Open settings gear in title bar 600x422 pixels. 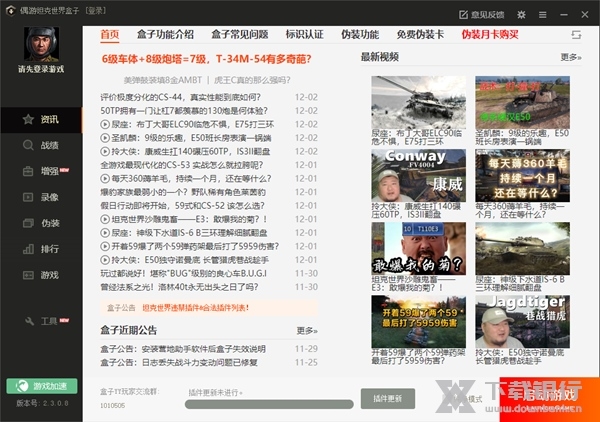[521, 15]
